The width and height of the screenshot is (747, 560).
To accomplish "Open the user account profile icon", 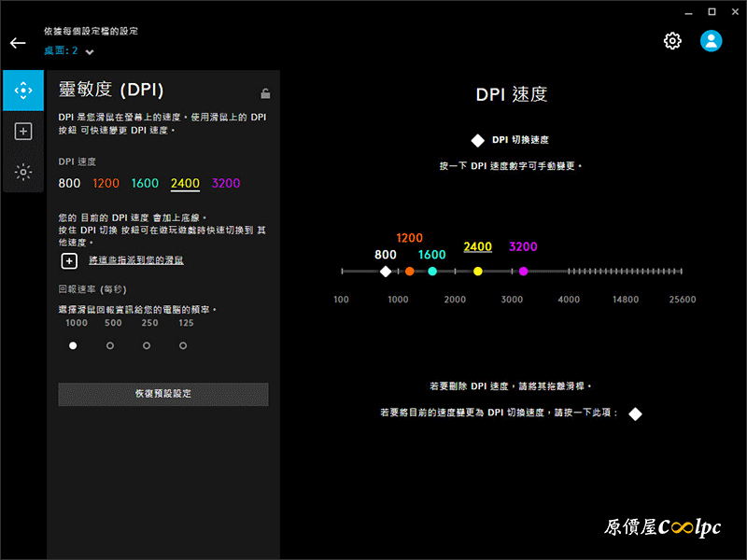I will coord(712,41).
